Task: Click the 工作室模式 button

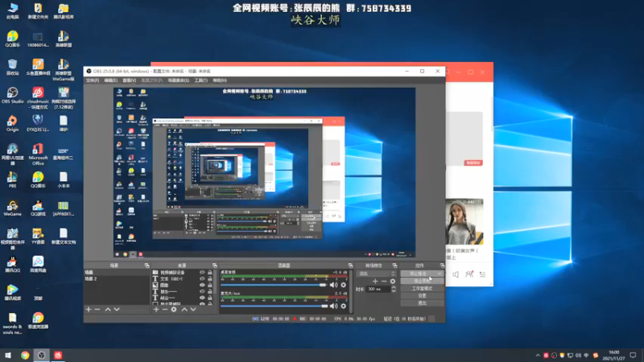Action: click(x=422, y=289)
